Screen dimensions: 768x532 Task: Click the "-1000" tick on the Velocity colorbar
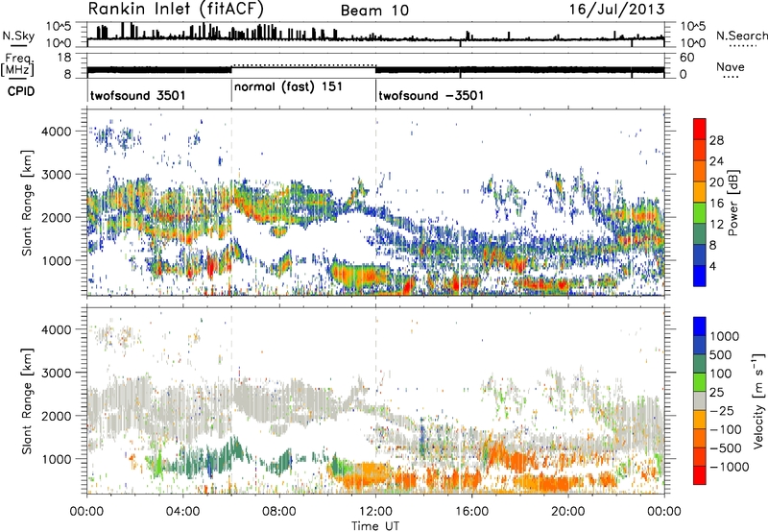(x=730, y=467)
